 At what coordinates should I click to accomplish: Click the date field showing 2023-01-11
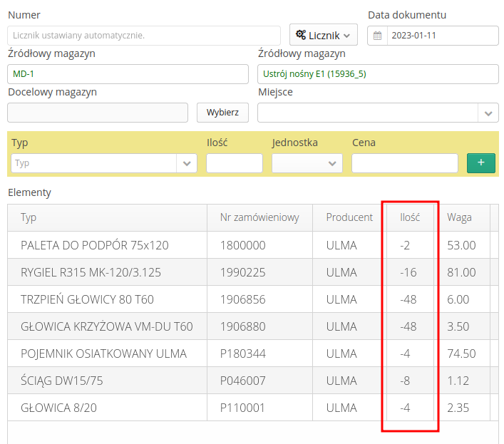(x=442, y=36)
